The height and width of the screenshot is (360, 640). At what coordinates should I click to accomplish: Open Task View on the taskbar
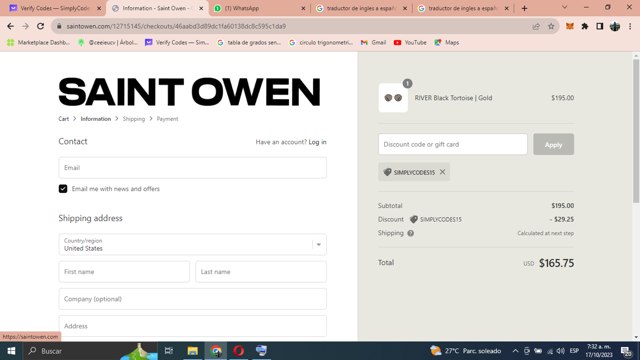(x=169, y=351)
